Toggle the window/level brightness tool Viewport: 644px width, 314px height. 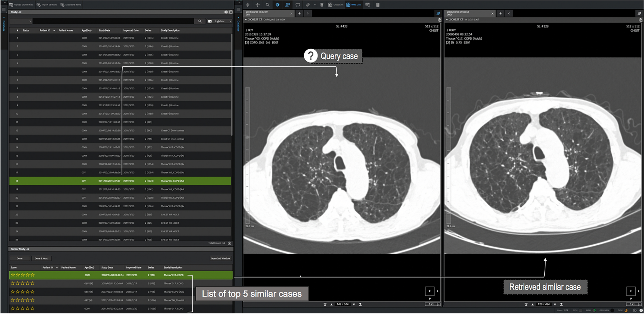pyautogui.click(x=278, y=5)
